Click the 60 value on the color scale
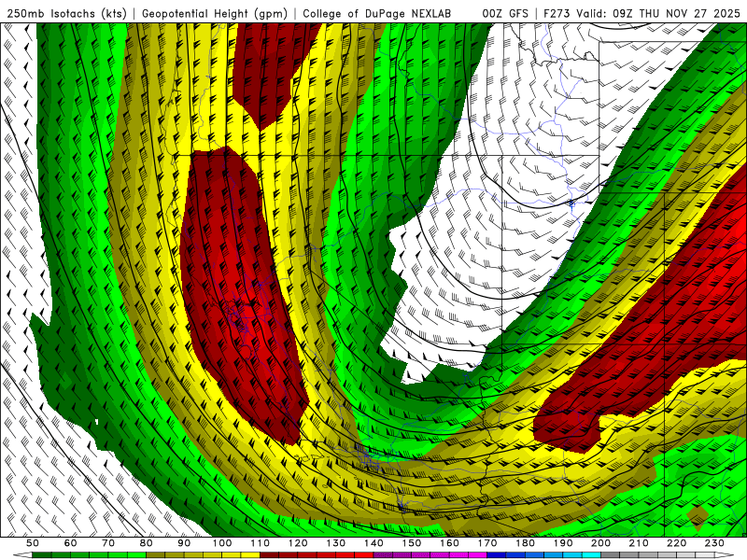The width and height of the screenshot is (747, 560). click(x=71, y=543)
